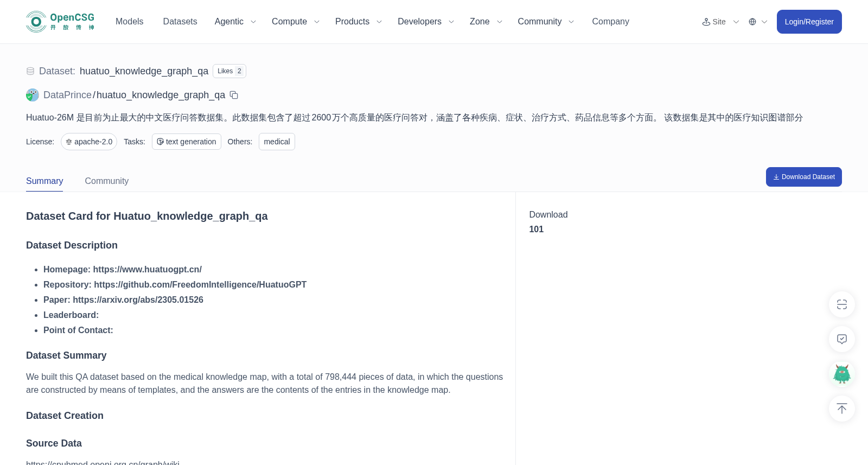
Task: Open the DataPrince avatar
Action: 33,95
